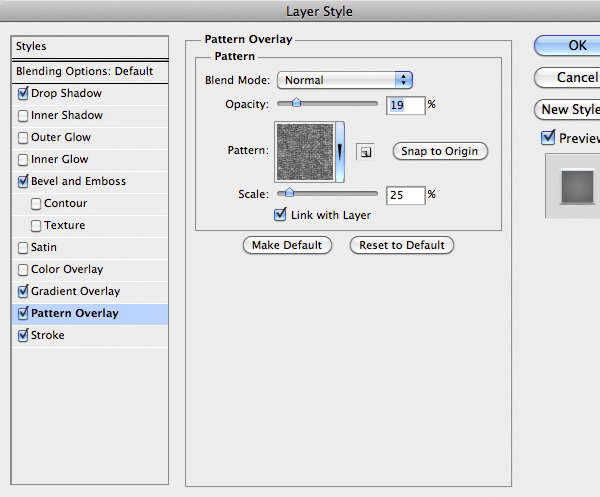Enable the Inner Shadow effect checkbox
The height and width of the screenshot is (497, 600).
click(23, 115)
